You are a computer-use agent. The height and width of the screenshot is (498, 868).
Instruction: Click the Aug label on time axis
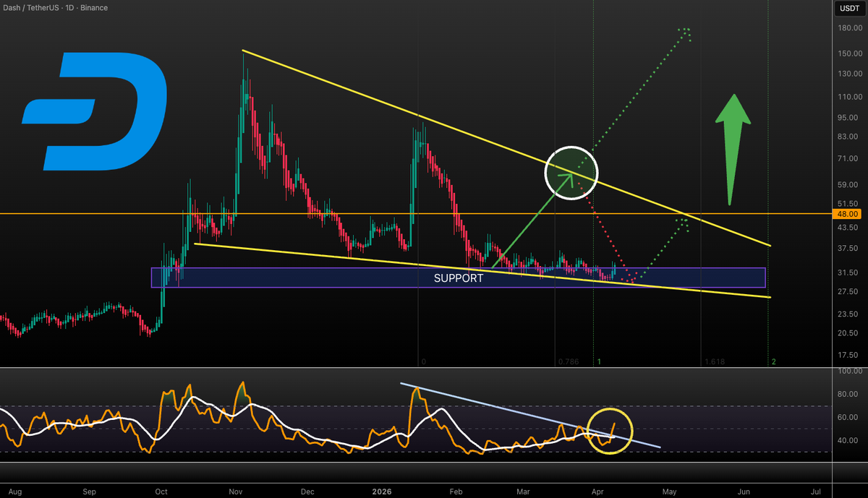pyautogui.click(x=17, y=491)
